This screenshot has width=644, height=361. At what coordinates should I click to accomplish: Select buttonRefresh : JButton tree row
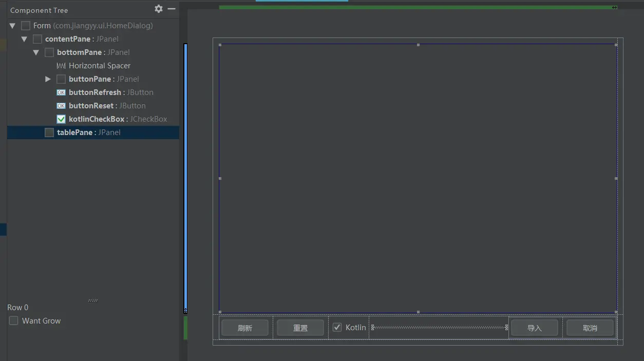[x=93, y=92]
